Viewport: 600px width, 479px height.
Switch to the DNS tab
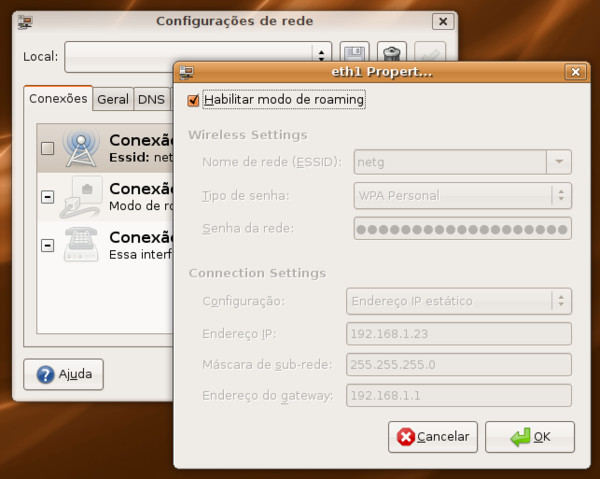152,99
